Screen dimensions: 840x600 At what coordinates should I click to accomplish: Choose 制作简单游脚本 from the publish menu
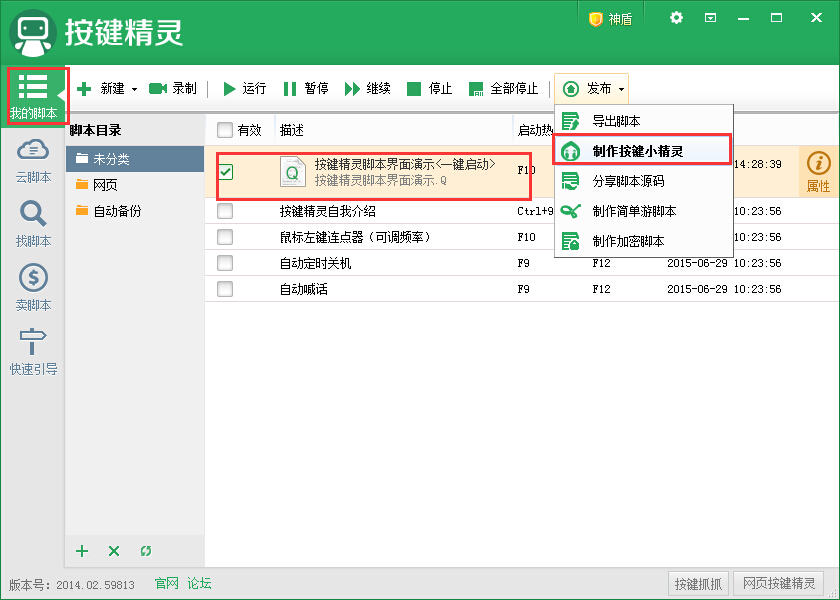(x=643, y=211)
